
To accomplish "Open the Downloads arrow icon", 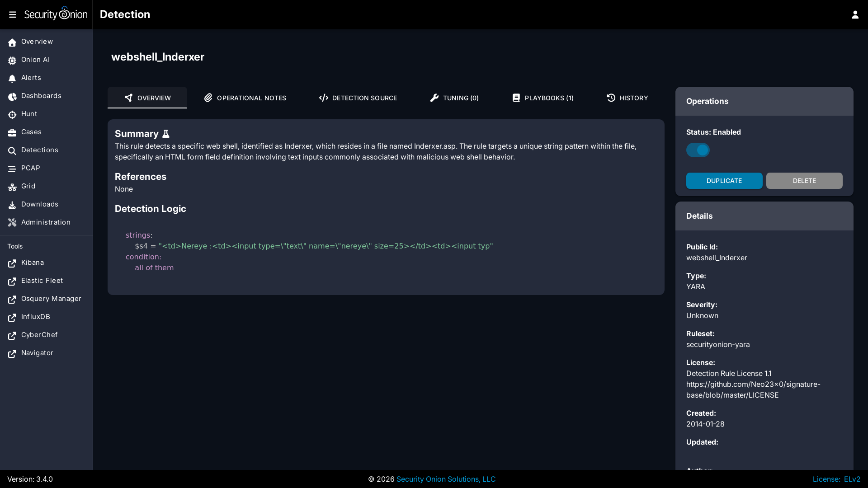I will point(12,205).
